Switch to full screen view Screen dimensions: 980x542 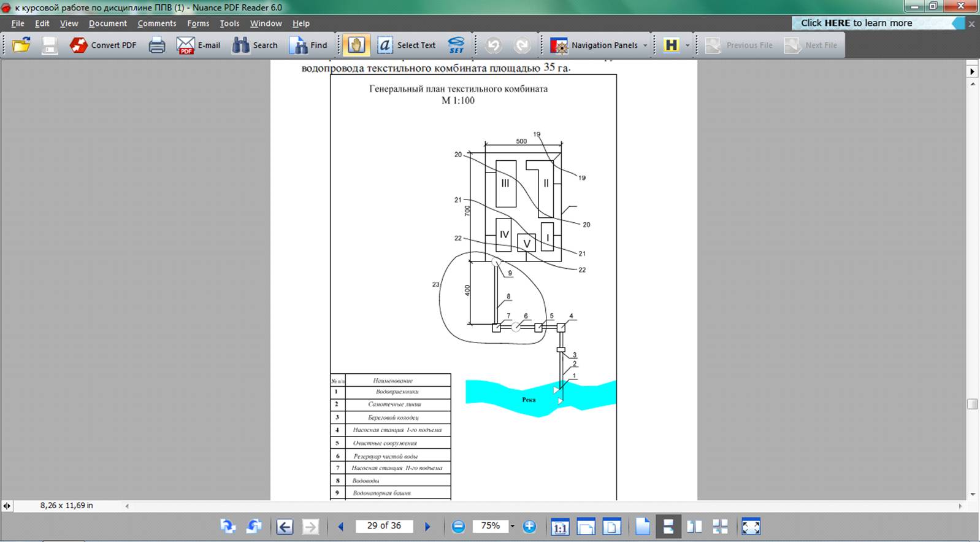pyautogui.click(x=751, y=526)
